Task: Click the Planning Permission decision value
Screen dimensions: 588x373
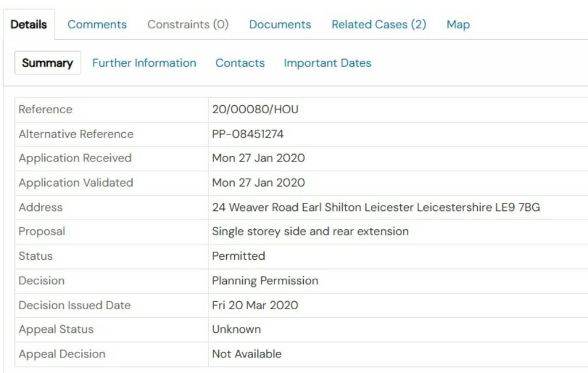Action: pyautogui.click(x=265, y=280)
